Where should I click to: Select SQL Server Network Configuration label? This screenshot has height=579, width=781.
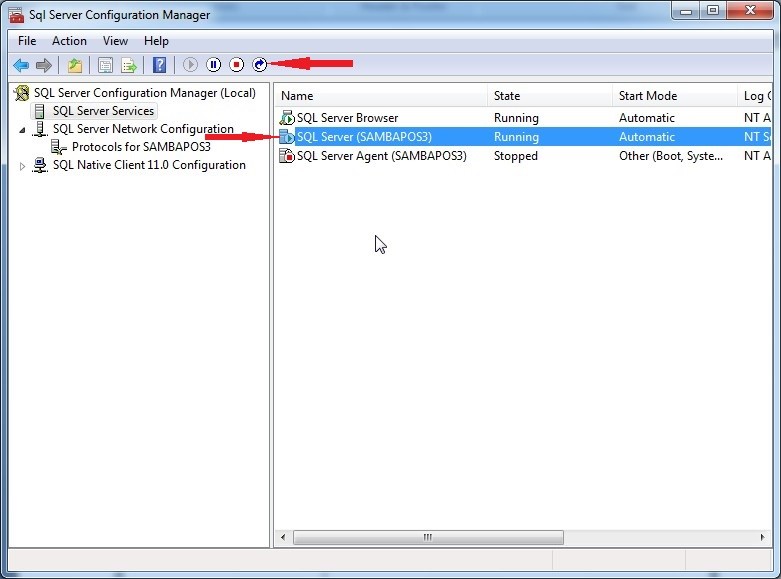(x=143, y=129)
